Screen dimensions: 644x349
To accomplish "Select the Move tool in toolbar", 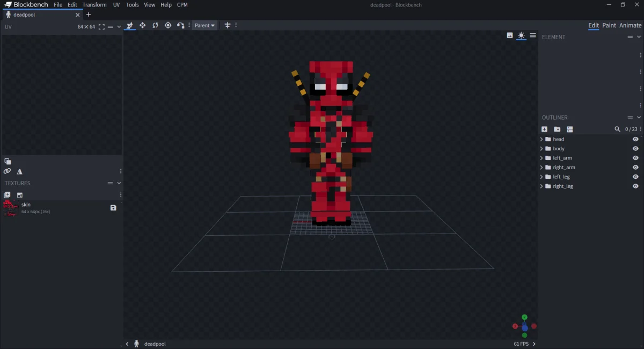I will coord(129,25).
